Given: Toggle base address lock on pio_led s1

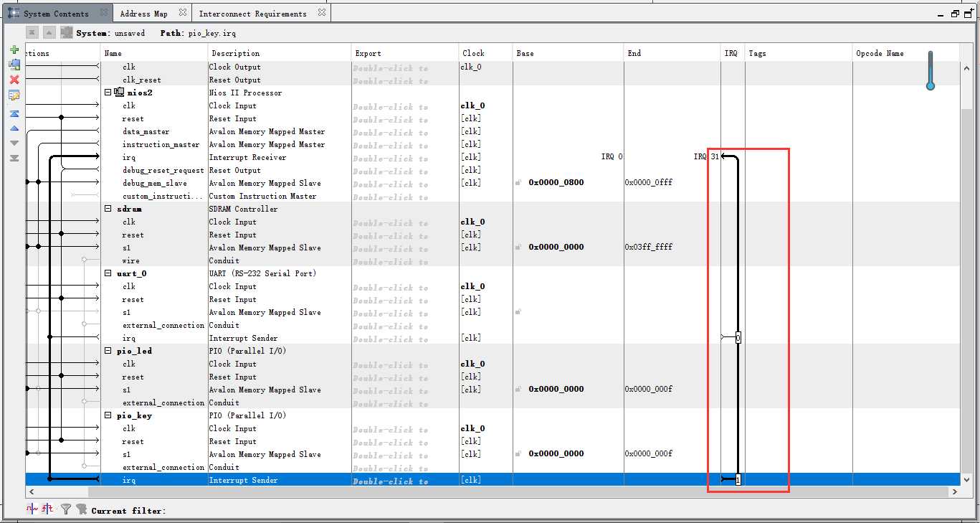Looking at the screenshot, I should (518, 389).
